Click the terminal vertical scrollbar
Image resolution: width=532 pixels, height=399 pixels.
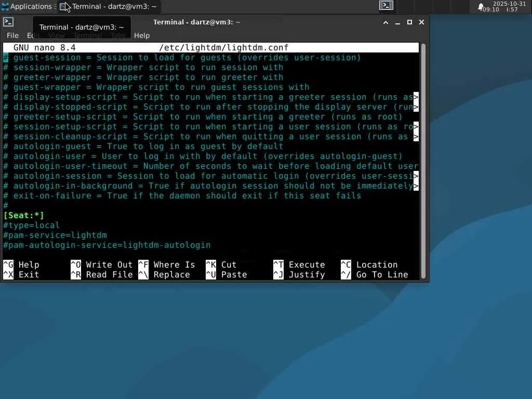pyautogui.click(x=423, y=161)
